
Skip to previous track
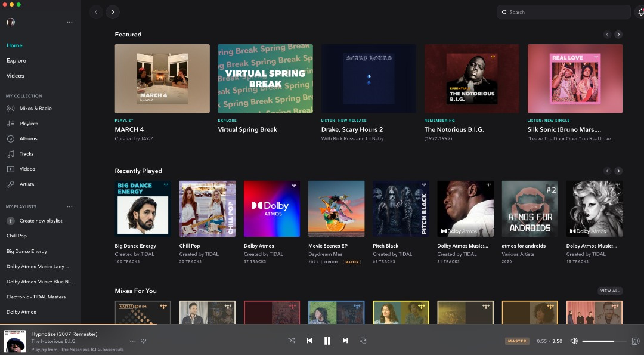pos(309,341)
